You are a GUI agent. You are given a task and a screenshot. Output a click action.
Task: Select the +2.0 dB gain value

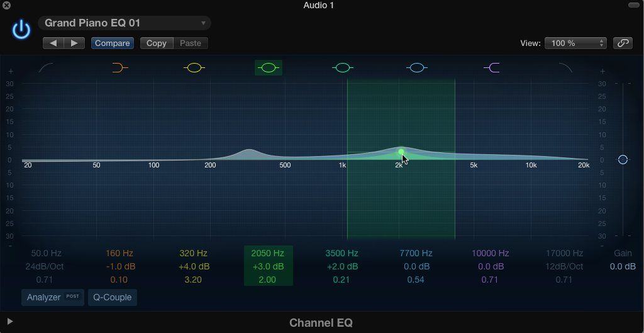pyautogui.click(x=342, y=266)
